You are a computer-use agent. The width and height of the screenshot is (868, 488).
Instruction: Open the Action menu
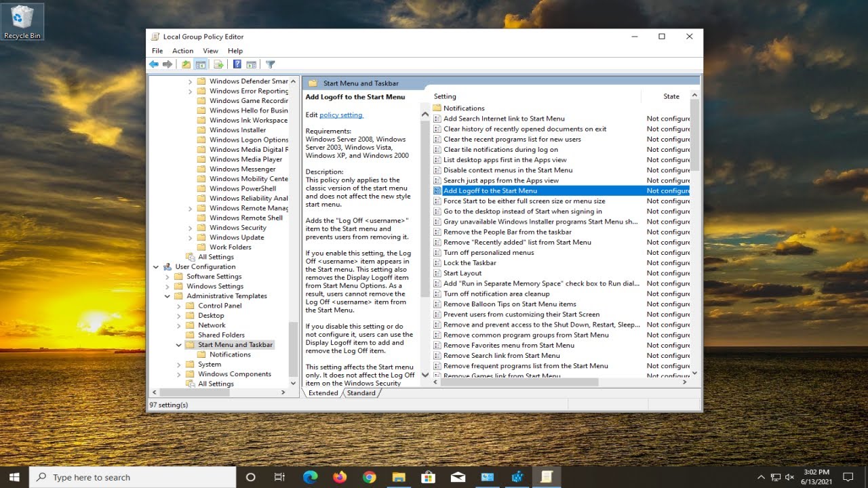click(182, 51)
